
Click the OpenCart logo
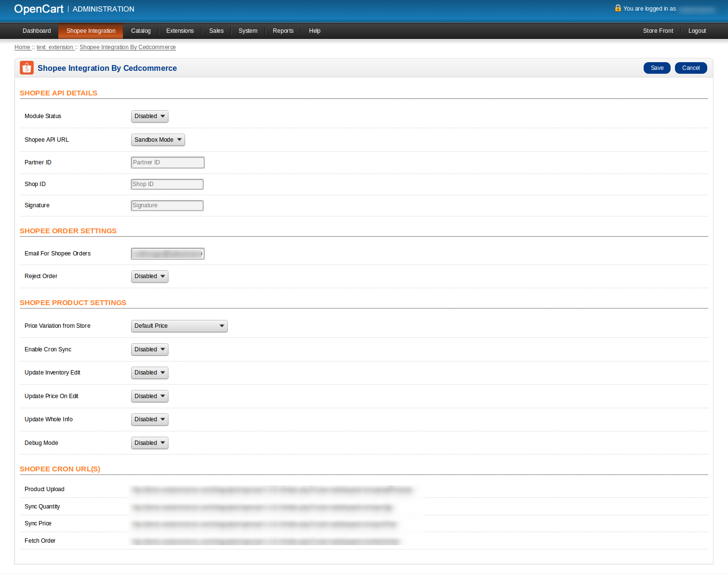[39, 9]
